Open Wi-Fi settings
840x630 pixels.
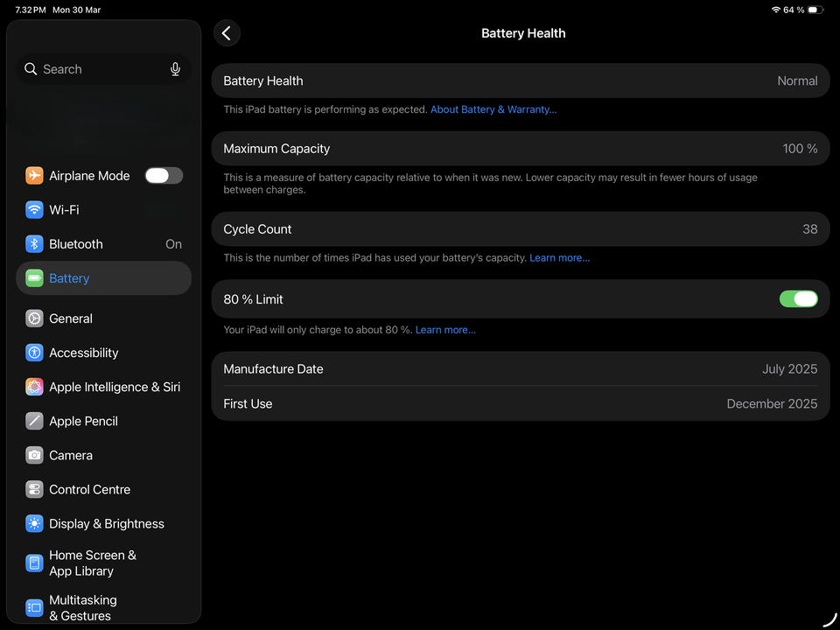(x=104, y=210)
